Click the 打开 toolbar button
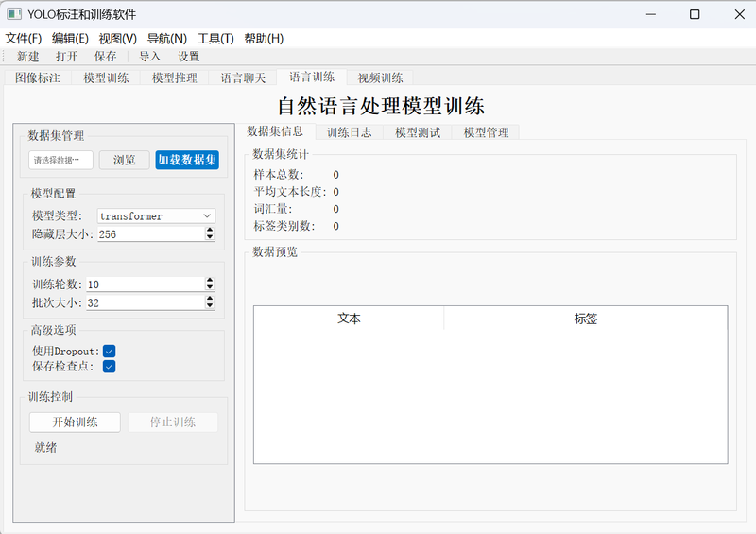756x534 pixels. click(x=66, y=57)
